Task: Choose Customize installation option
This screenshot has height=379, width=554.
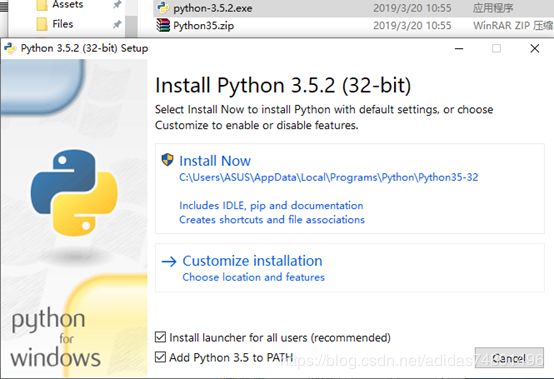Action: [252, 261]
